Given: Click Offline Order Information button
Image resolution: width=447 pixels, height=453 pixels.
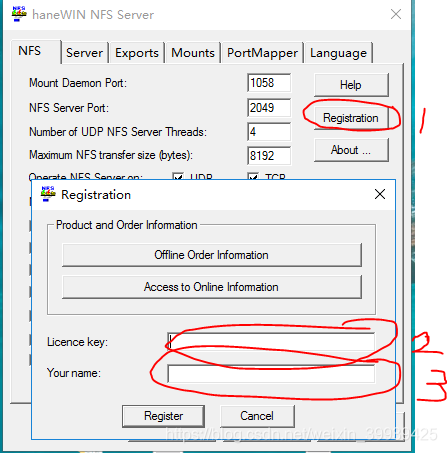Looking at the screenshot, I should (212, 255).
